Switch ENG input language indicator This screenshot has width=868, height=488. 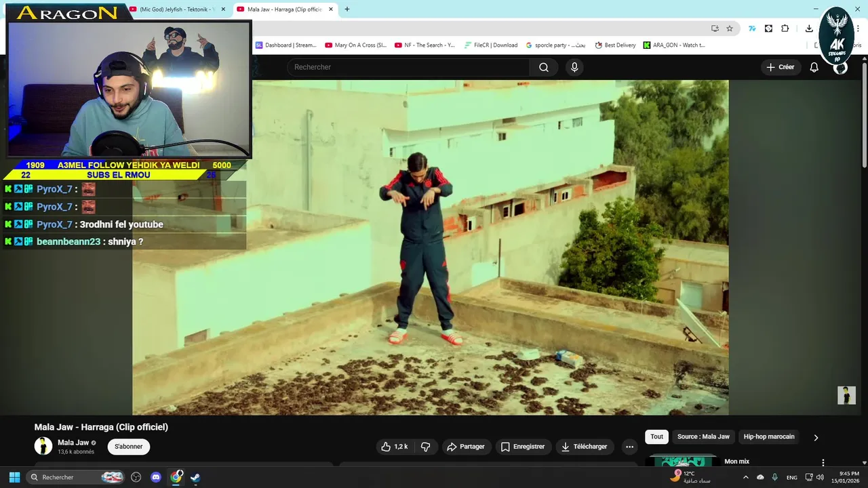tap(791, 477)
